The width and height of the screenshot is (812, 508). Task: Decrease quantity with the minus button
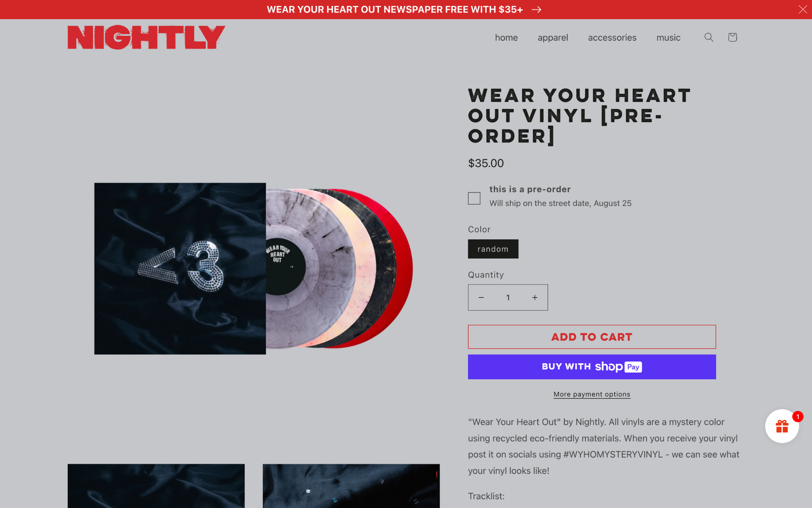[481, 297]
